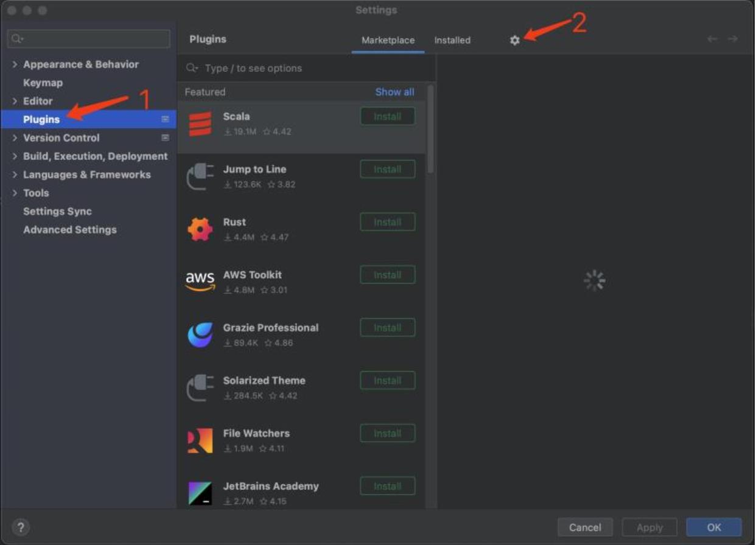Click the Solarized Theme plug icon
This screenshot has height=545, width=756.
[x=200, y=388]
